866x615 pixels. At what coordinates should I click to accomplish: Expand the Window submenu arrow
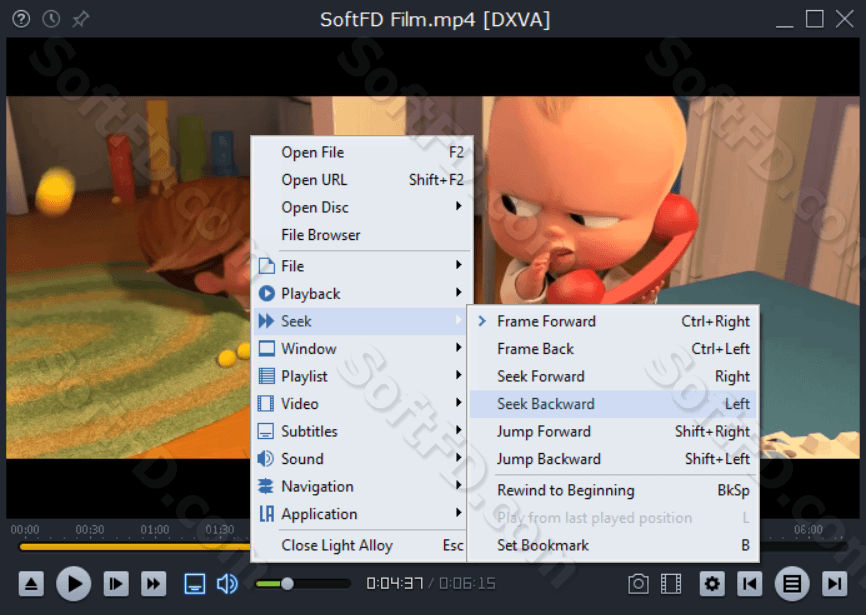pos(458,347)
